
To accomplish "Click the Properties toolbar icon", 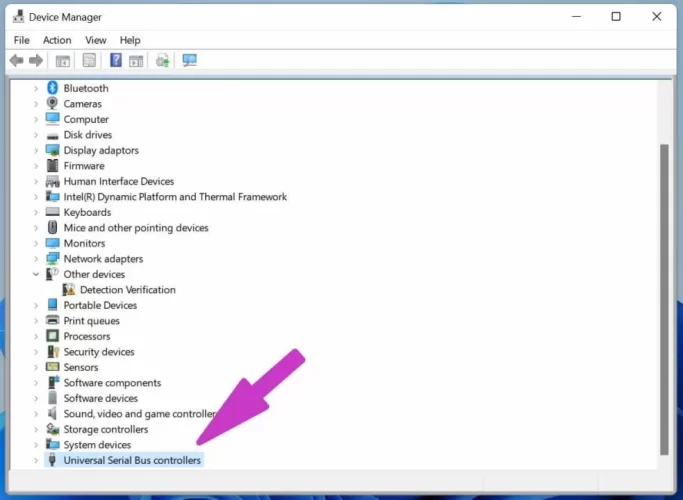I will click(89, 61).
